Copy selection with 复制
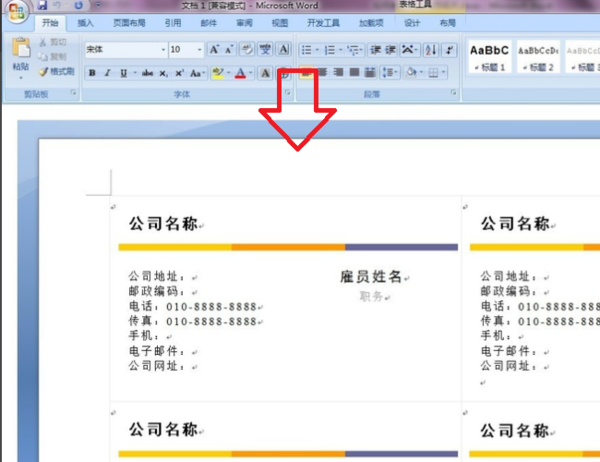Viewport: 600px width, 462px height. point(52,57)
